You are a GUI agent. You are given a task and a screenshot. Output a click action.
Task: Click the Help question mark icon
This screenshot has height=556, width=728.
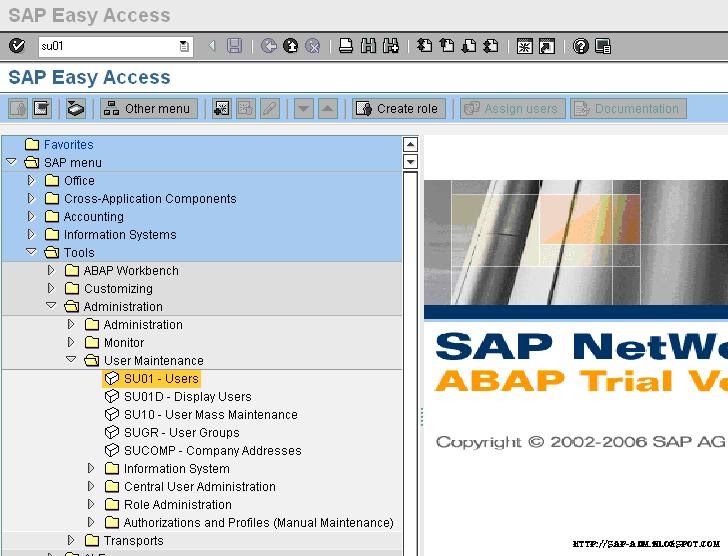point(580,46)
